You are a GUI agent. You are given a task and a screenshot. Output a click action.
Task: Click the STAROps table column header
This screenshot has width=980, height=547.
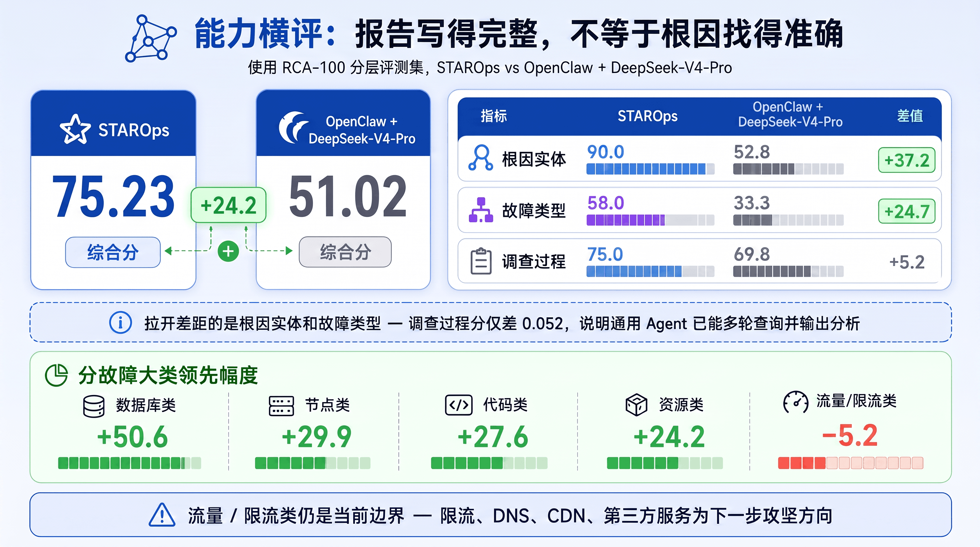(647, 116)
